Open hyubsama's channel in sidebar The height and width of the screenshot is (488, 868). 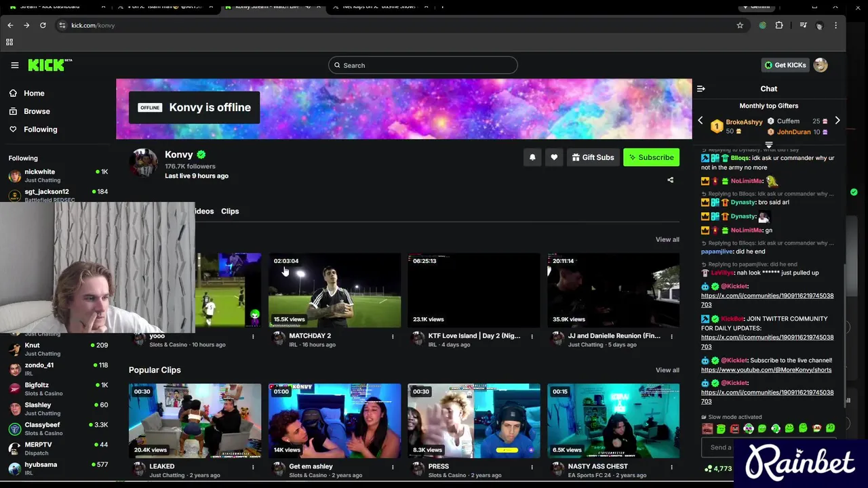pyautogui.click(x=58, y=468)
